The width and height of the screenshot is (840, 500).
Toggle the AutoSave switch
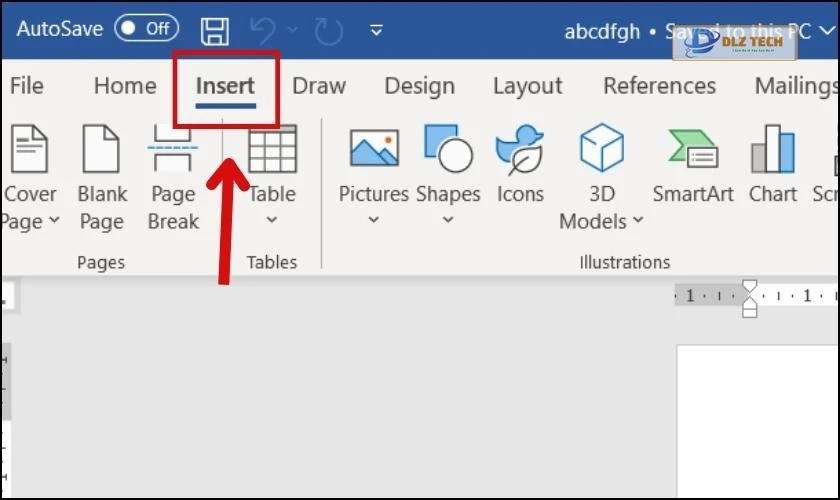point(146,29)
